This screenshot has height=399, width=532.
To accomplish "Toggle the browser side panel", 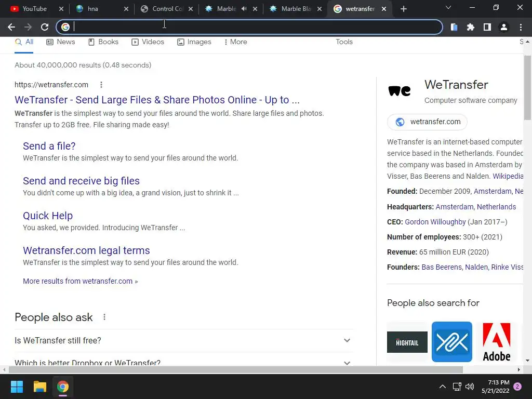I will [487, 27].
